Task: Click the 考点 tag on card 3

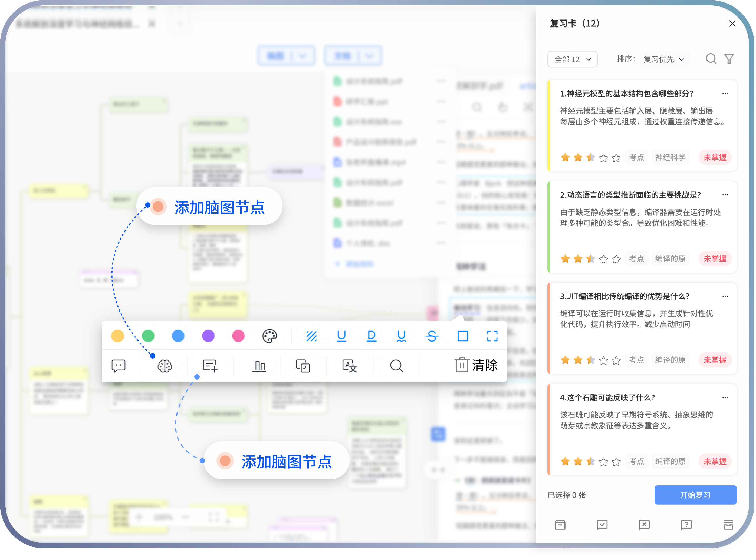Action: click(637, 360)
